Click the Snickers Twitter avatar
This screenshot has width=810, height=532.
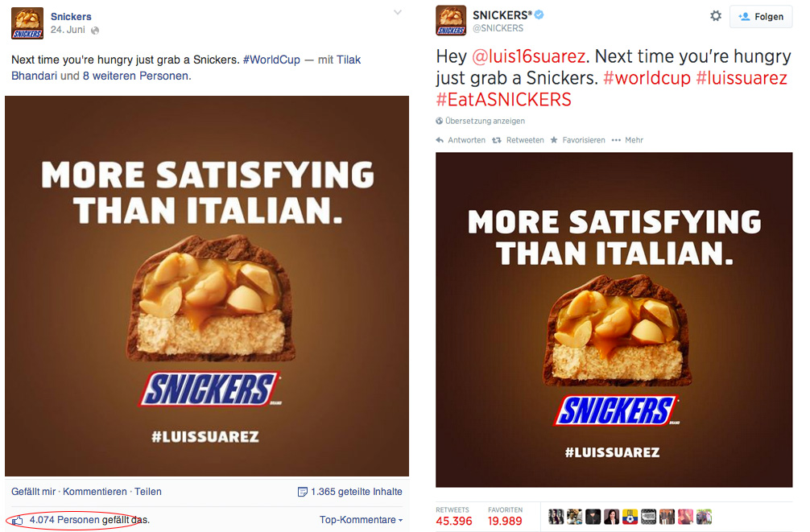coord(451,21)
